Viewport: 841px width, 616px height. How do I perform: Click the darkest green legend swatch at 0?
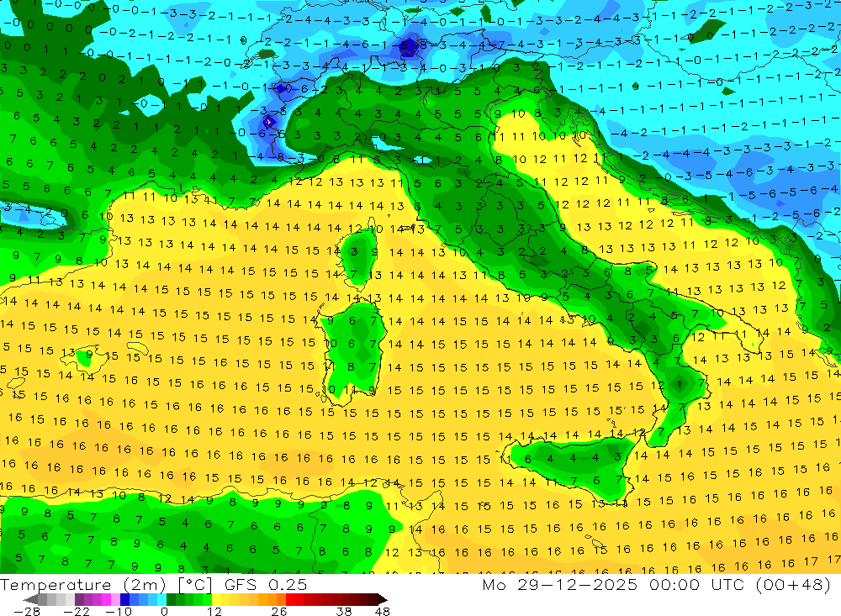click(171, 599)
